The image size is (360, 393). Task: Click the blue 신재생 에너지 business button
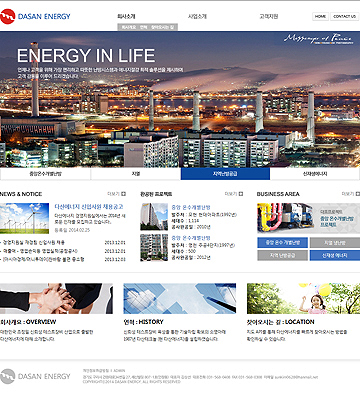tap(335, 255)
